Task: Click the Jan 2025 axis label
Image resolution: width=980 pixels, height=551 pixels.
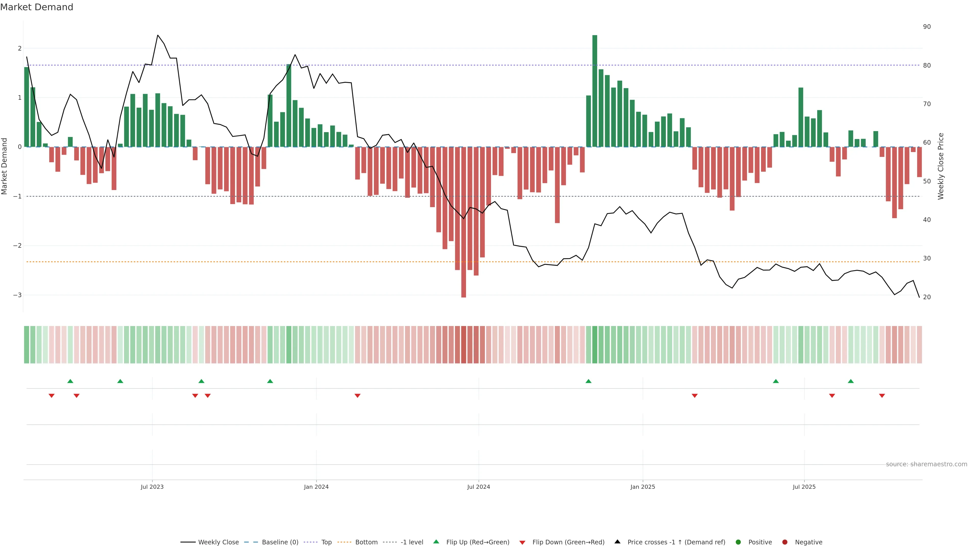Action: (x=643, y=487)
